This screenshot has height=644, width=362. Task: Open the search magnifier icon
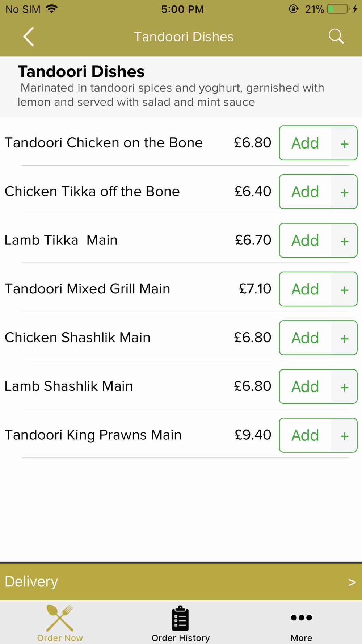tap(336, 37)
